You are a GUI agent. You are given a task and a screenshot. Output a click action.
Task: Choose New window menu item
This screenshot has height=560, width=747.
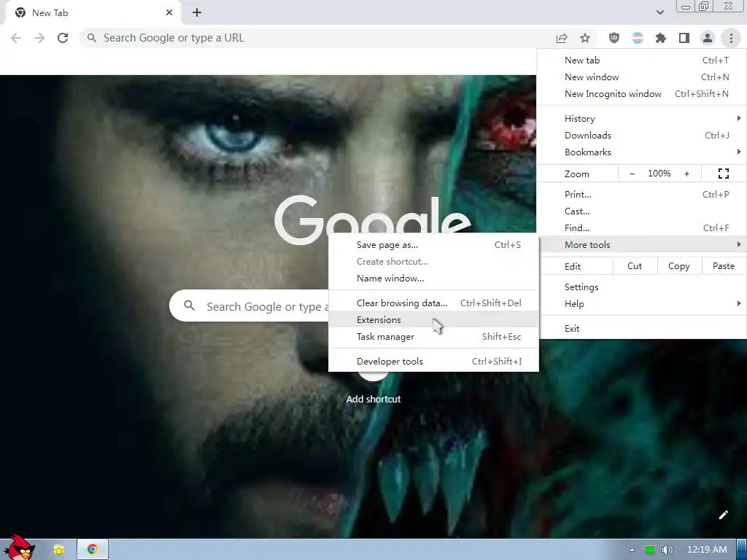(641, 77)
